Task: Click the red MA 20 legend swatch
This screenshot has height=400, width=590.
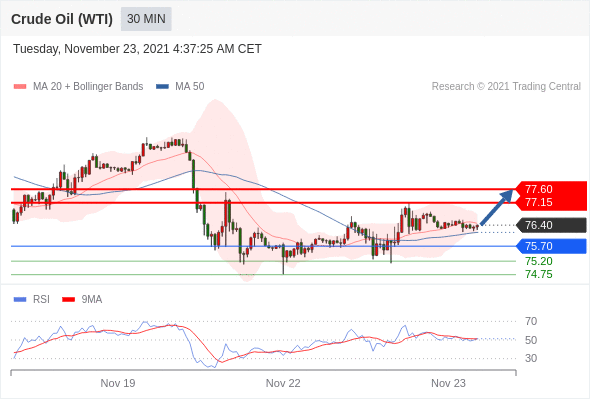Action: click(x=20, y=87)
